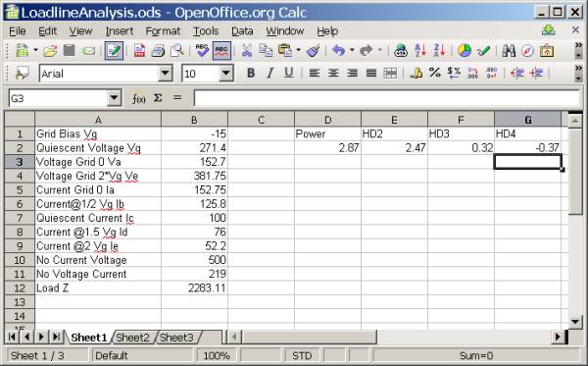Open the Name Box dropdown showing G3
Screen dimensions: 588x366
pos(114,98)
